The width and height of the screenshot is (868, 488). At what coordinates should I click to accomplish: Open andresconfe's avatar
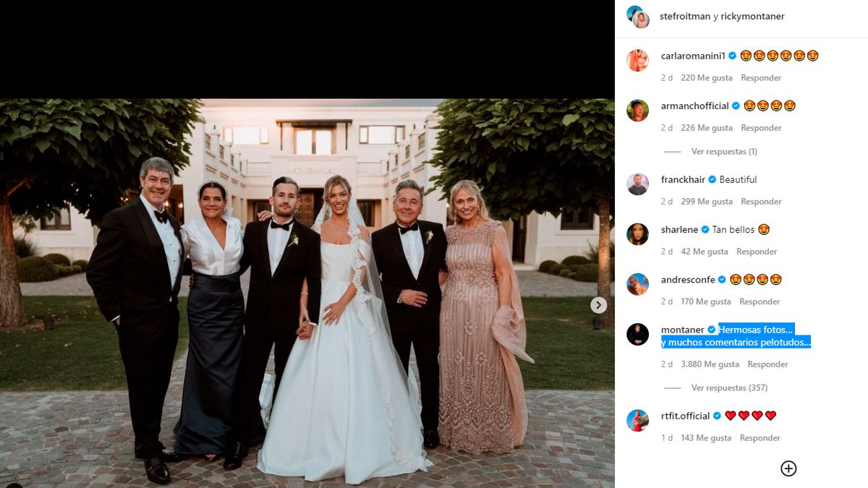coord(637,283)
